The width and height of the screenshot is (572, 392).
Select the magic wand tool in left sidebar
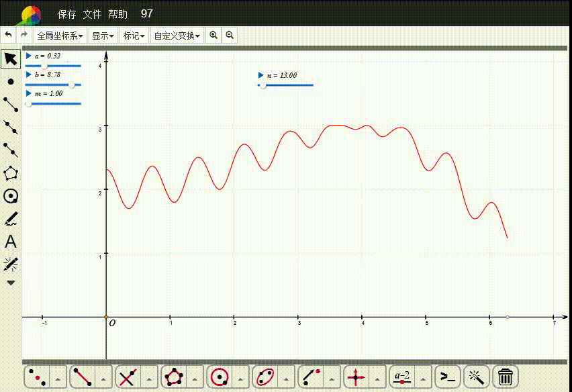coord(11,264)
